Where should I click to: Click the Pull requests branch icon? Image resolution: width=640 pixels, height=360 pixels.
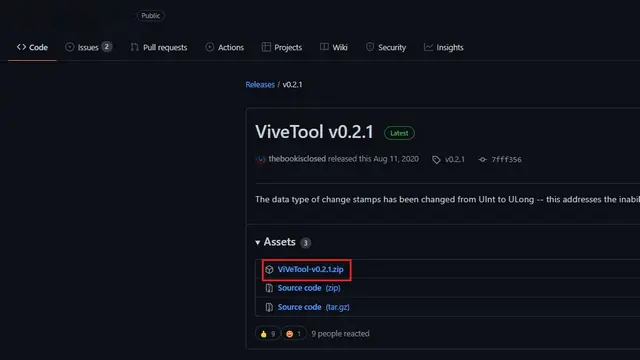coord(135,47)
